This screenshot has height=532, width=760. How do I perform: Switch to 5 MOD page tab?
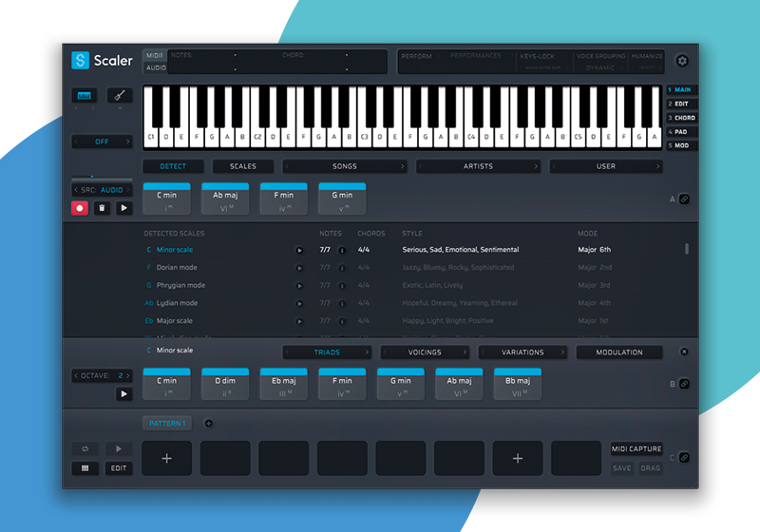point(681,145)
